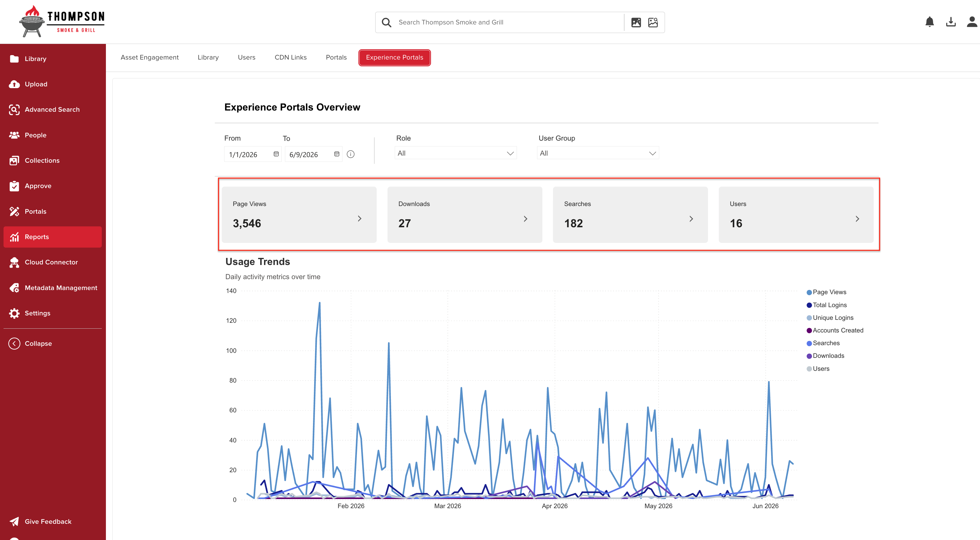This screenshot has height=540, width=980.
Task: Toggle Page Views series in legend
Action: (x=826, y=292)
